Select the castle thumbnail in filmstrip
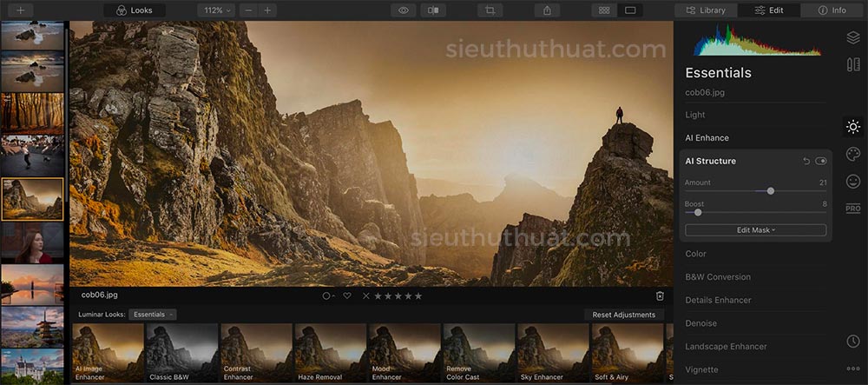Image resolution: width=868 pixels, height=385 pixels. coord(32,366)
